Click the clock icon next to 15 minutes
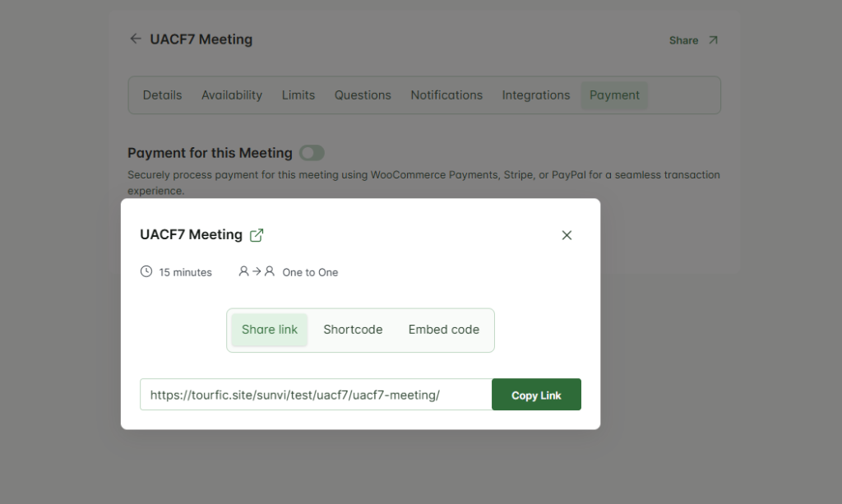 coord(146,271)
